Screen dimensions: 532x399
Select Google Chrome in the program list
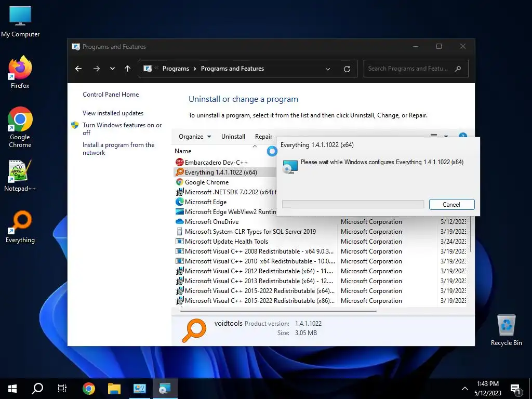tap(207, 182)
